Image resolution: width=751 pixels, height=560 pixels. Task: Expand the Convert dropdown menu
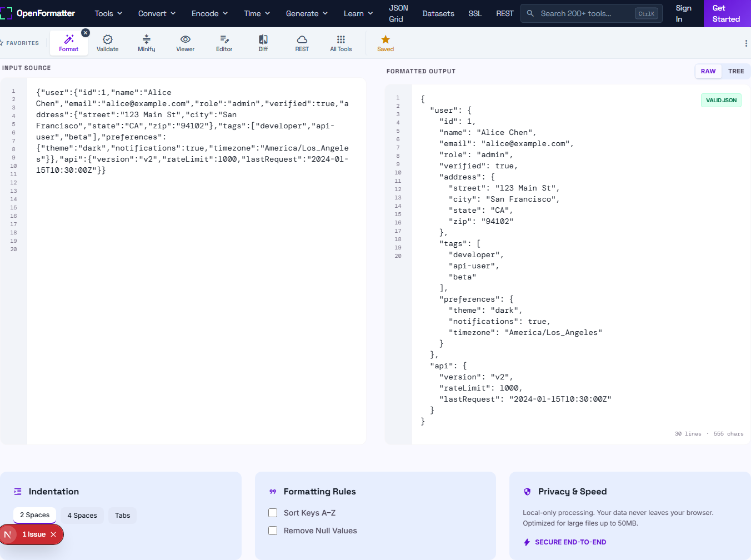click(x=157, y=13)
